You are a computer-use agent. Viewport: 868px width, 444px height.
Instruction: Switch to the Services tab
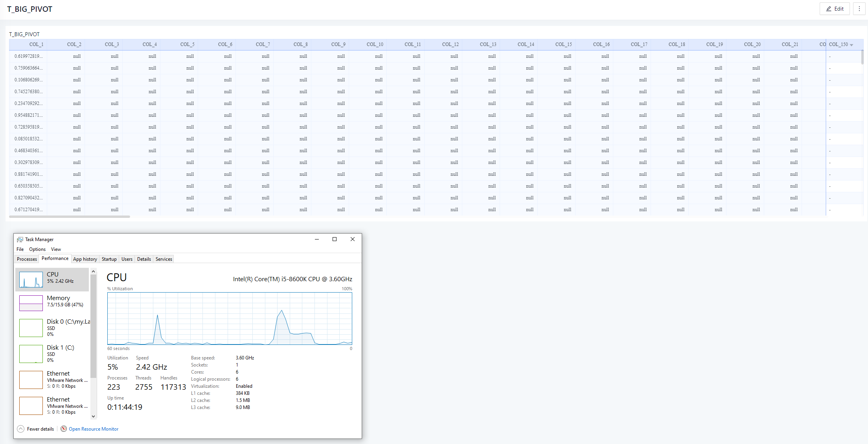point(163,259)
